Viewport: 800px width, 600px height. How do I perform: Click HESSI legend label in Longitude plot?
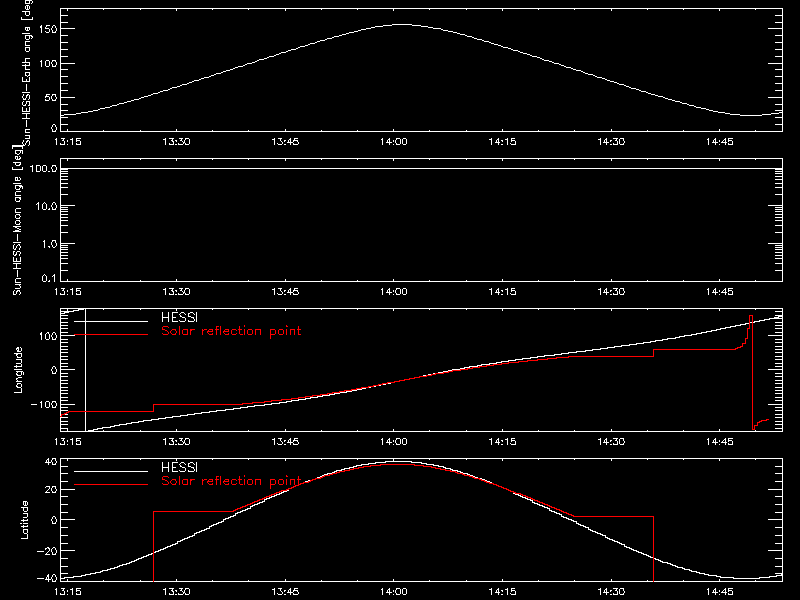click(x=179, y=317)
